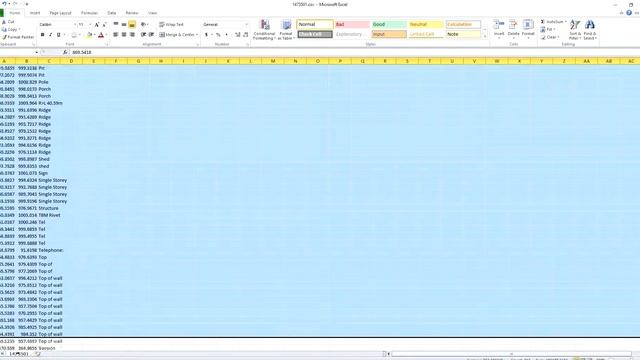Apply the Bad cell style
The image size is (640, 360).
(x=352, y=24)
